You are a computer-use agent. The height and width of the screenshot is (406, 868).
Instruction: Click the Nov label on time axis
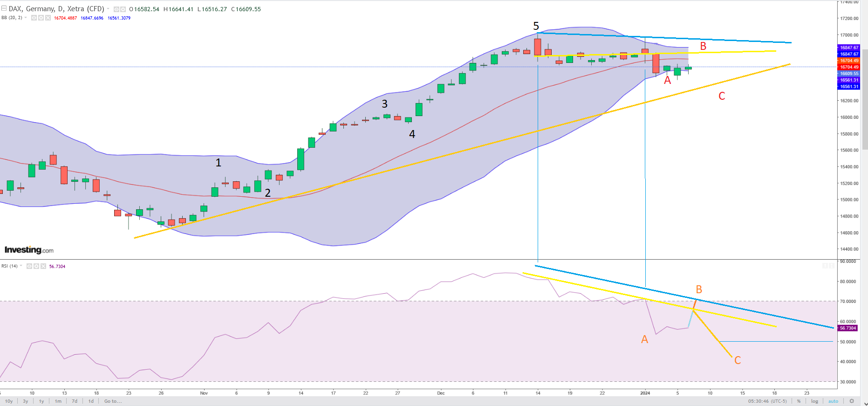pos(204,393)
